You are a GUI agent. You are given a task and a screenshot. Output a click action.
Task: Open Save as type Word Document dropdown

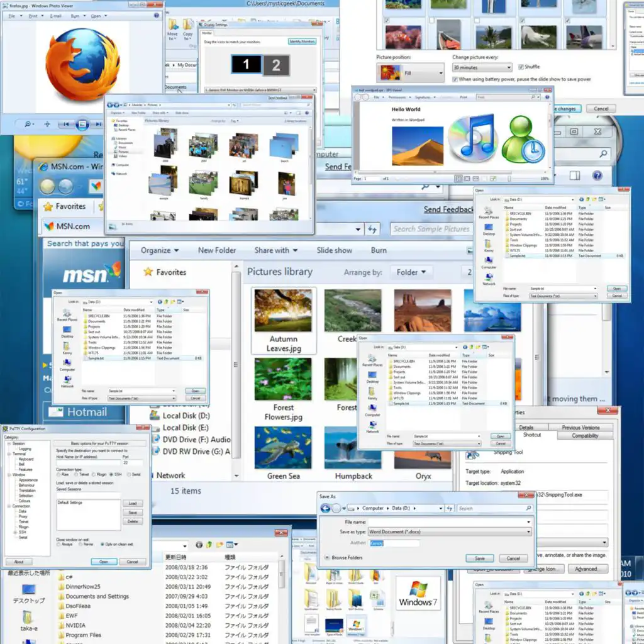click(x=449, y=532)
